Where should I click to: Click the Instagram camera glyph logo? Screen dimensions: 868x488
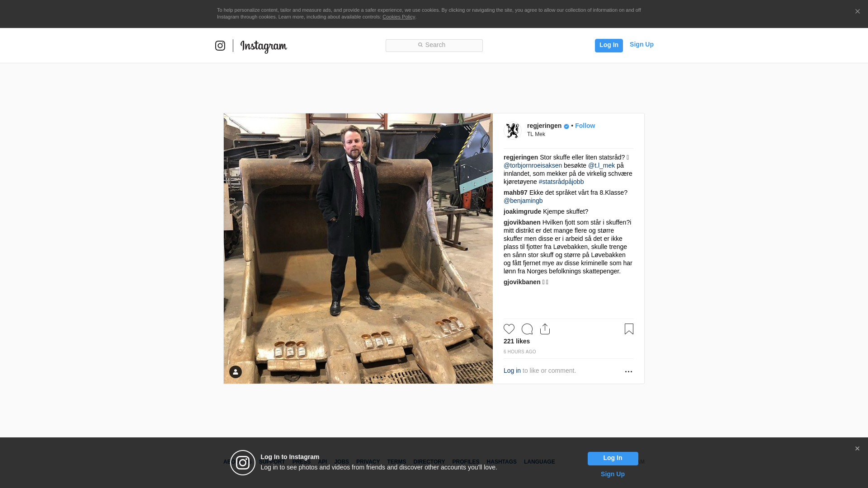pos(220,46)
